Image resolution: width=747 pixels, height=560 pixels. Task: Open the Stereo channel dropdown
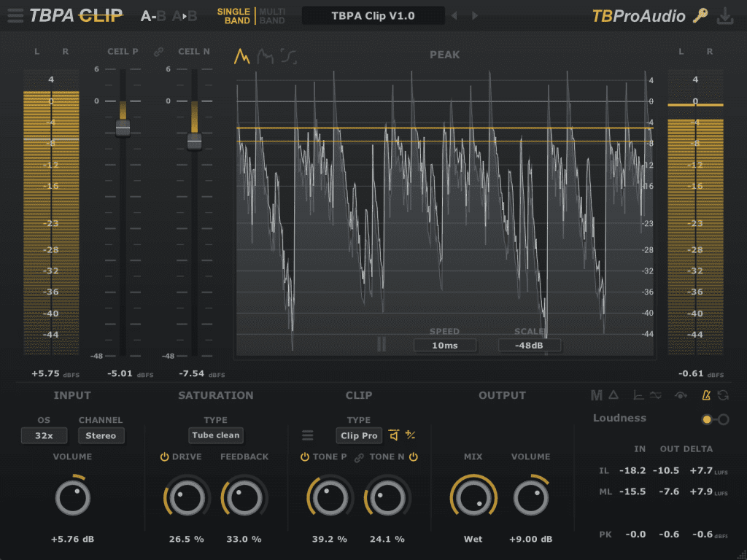point(101,435)
